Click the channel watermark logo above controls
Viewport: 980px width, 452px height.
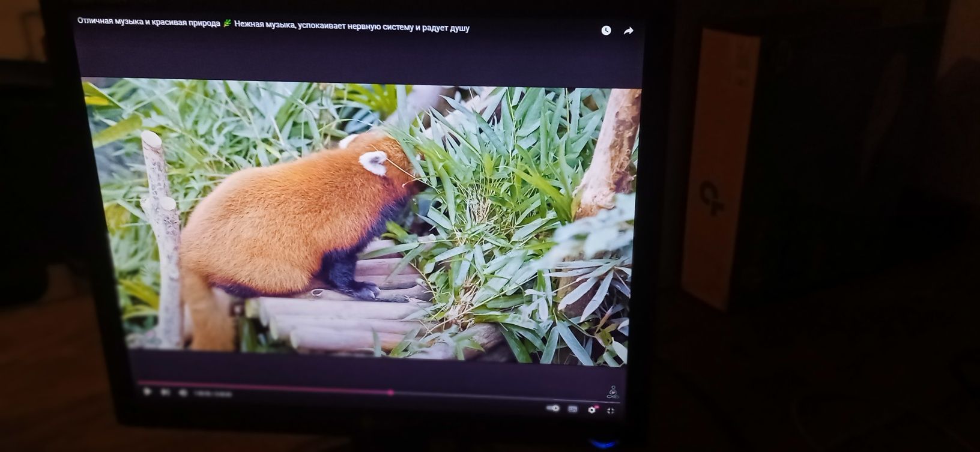612,392
